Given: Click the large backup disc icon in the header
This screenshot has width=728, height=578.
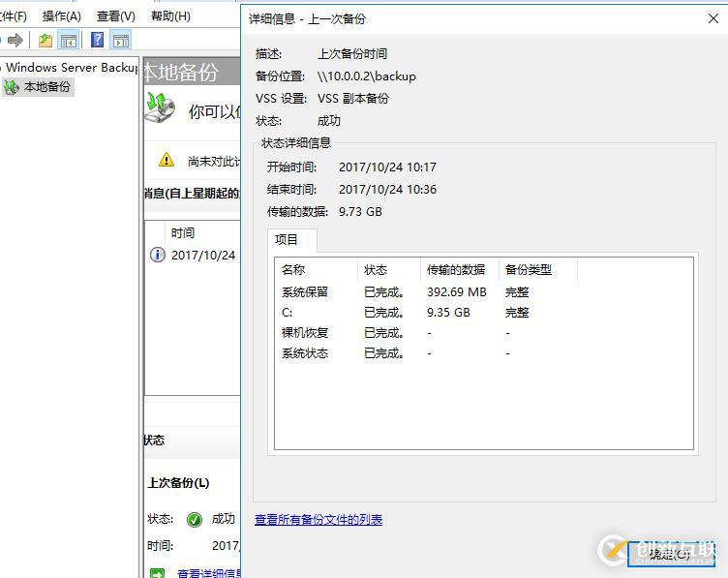Looking at the screenshot, I should pyautogui.click(x=161, y=107).
